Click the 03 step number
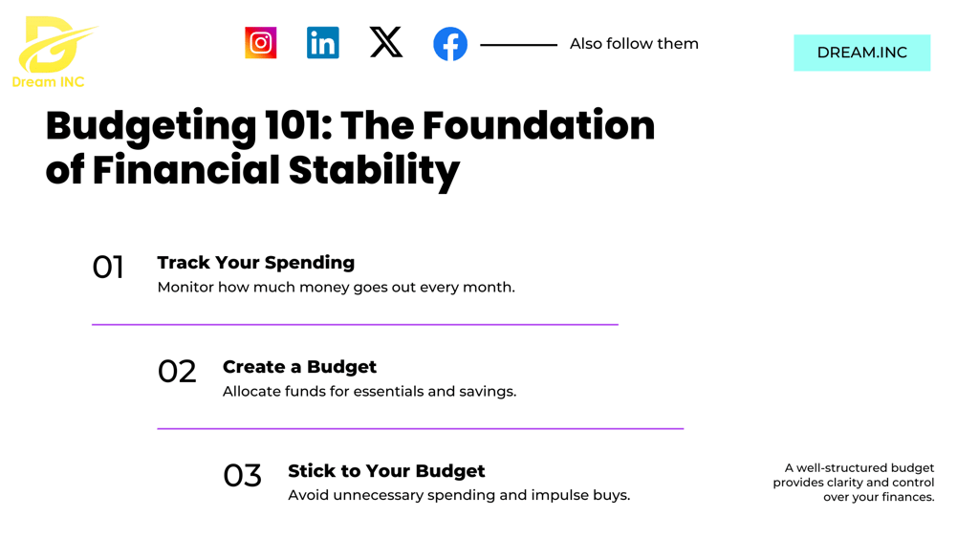This screenshot has height=560, width=979. click(x=242, y=476)
